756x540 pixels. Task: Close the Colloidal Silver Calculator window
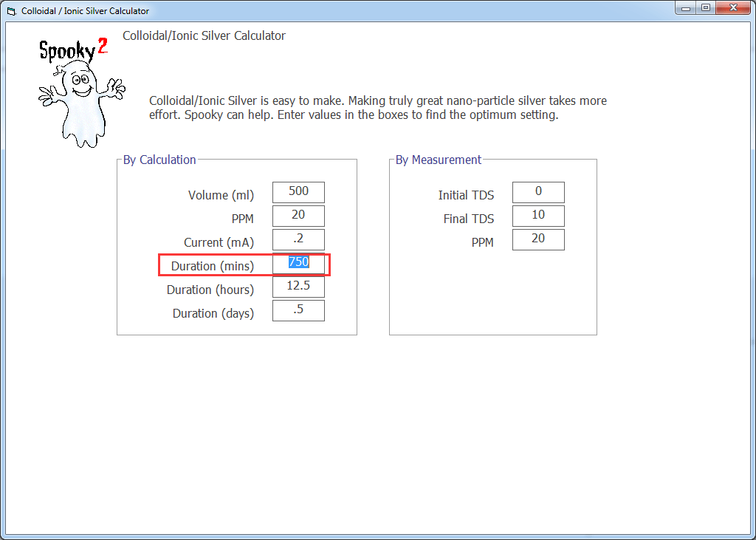[733, 7]
